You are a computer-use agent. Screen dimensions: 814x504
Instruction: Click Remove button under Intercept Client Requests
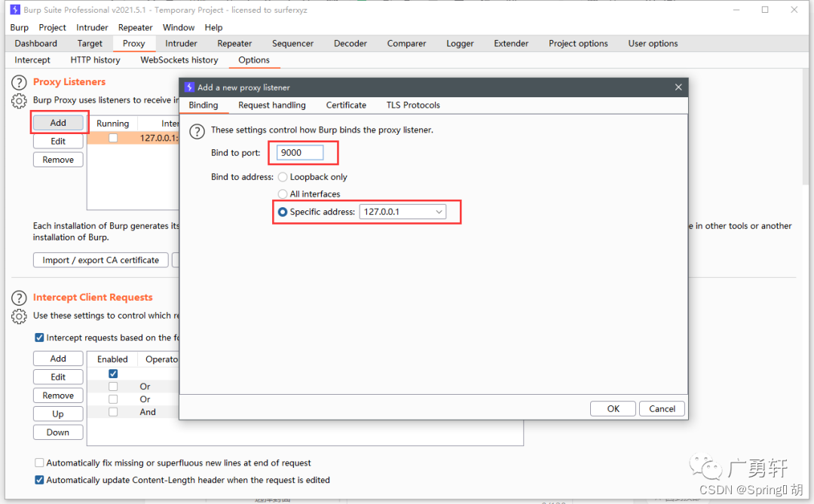pyautogui.click(x=58, y=396)
